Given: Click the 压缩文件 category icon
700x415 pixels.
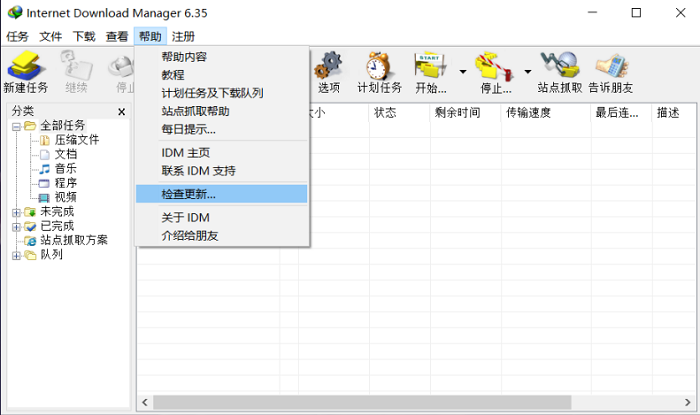Looking at the screenshot, I should 45,141.
